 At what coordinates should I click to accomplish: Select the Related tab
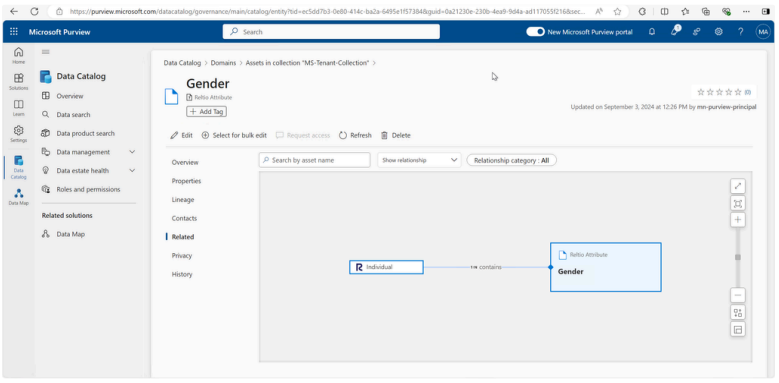(x=183, y=237)
